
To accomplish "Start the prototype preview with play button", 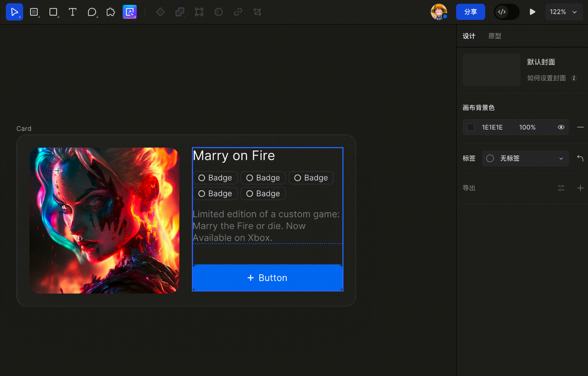I will coord(532,12).
